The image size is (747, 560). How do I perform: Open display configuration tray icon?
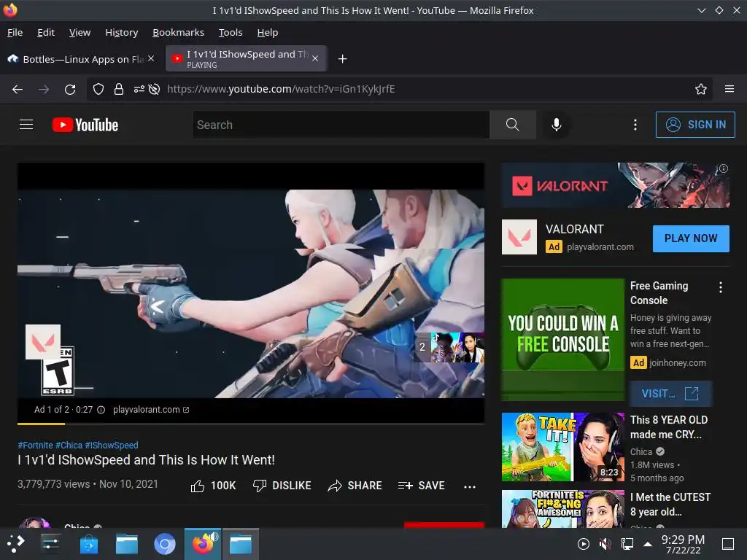click(627, 544)
